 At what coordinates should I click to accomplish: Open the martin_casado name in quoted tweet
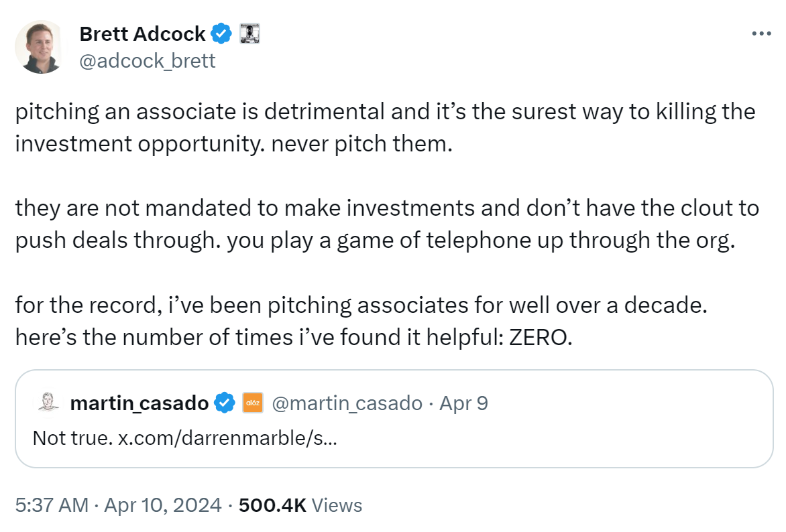click(139, 403)
